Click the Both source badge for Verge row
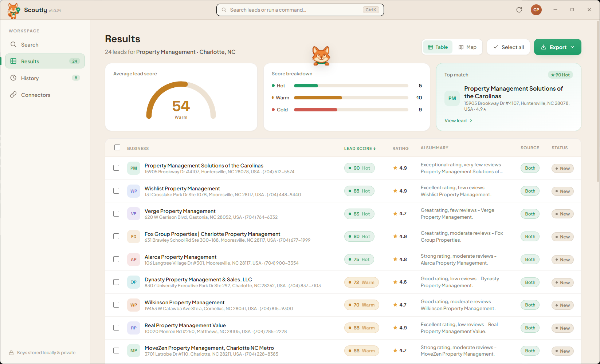The image size is (600, 364). click(x=530, y=214)
